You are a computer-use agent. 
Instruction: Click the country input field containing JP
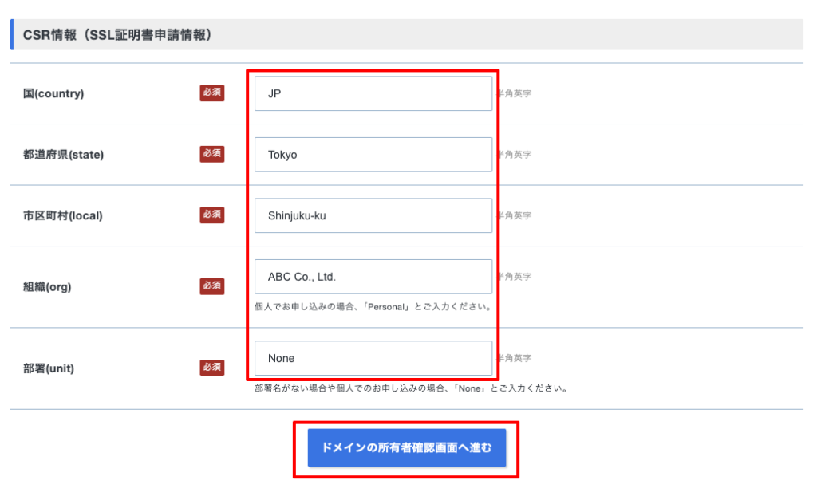[373, 94]
